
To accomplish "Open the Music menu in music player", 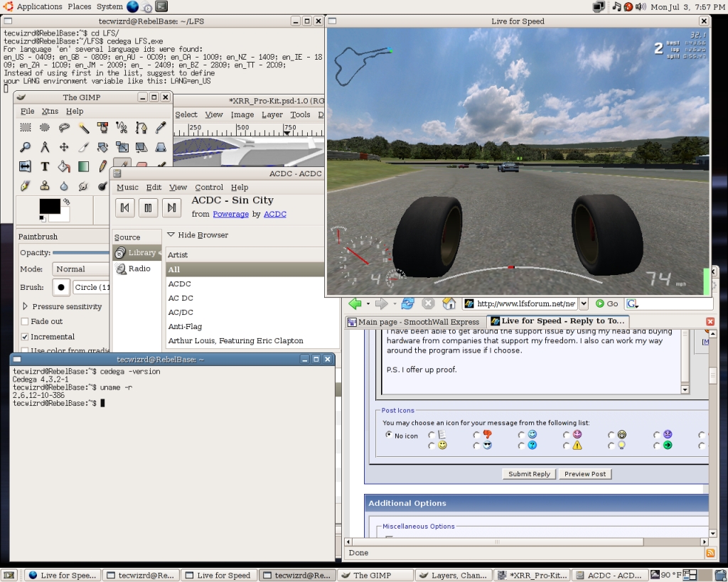I will (x=127, y=187).
